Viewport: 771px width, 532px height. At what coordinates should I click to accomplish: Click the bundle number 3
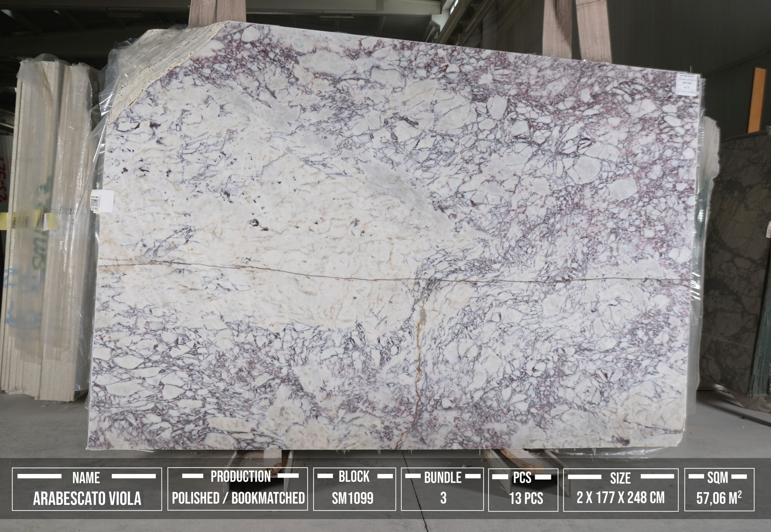click(x=443, y=498)
